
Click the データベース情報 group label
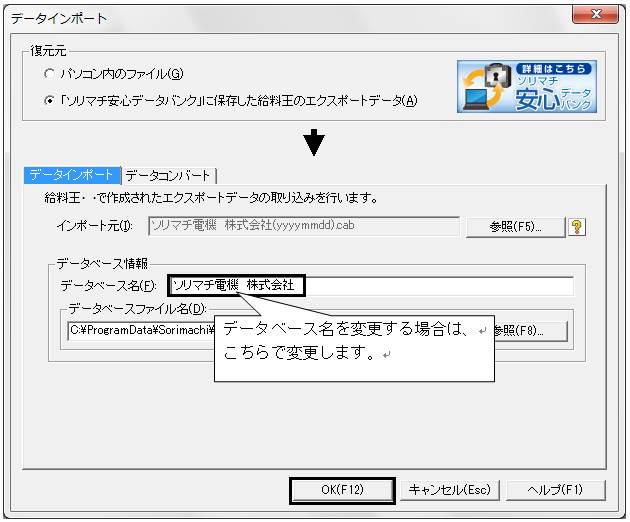click(102, 264)
